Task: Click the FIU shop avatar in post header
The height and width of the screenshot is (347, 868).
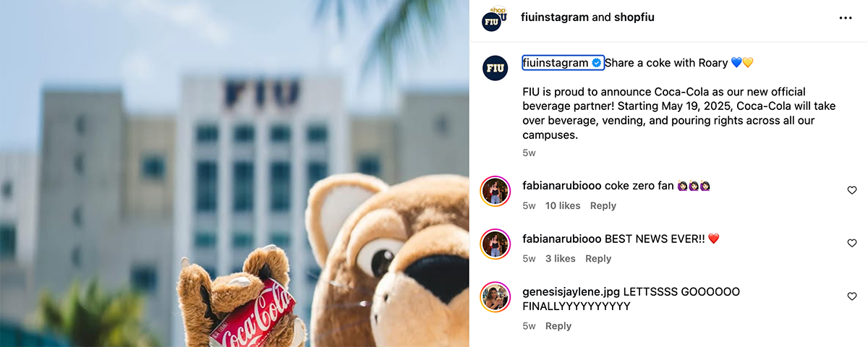Action: [x=495, y=18]
